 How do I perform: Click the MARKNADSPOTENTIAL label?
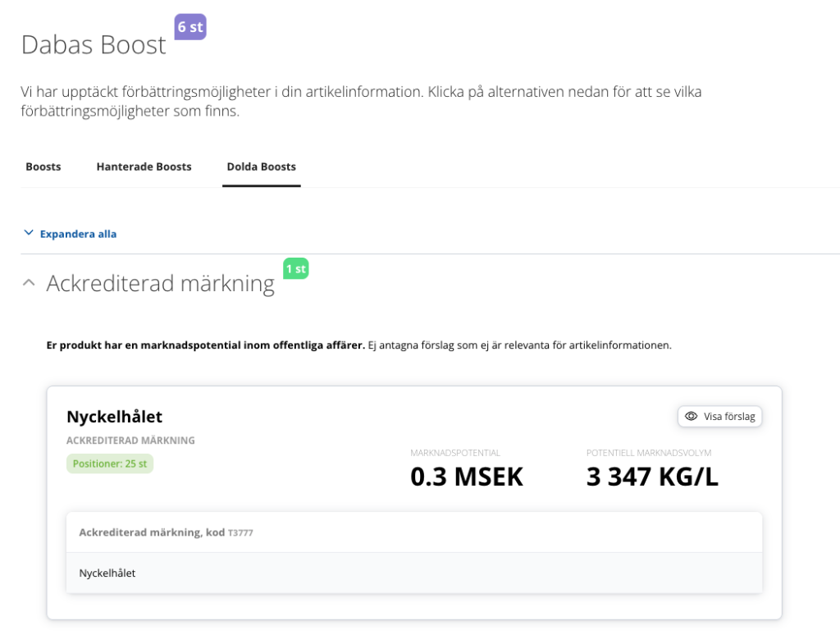[x=455, y=454]
